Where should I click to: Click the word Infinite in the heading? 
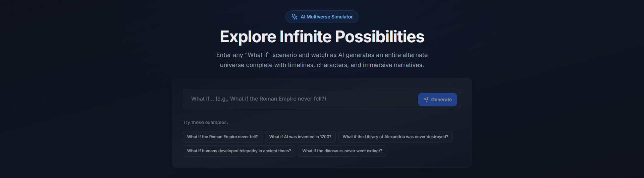click(x=306, y=37)
